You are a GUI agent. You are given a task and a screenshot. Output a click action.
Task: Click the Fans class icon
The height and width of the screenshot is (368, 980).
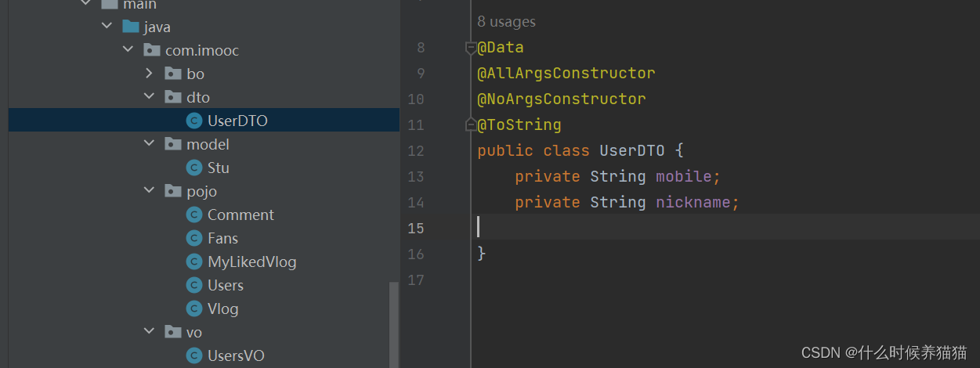193,238
